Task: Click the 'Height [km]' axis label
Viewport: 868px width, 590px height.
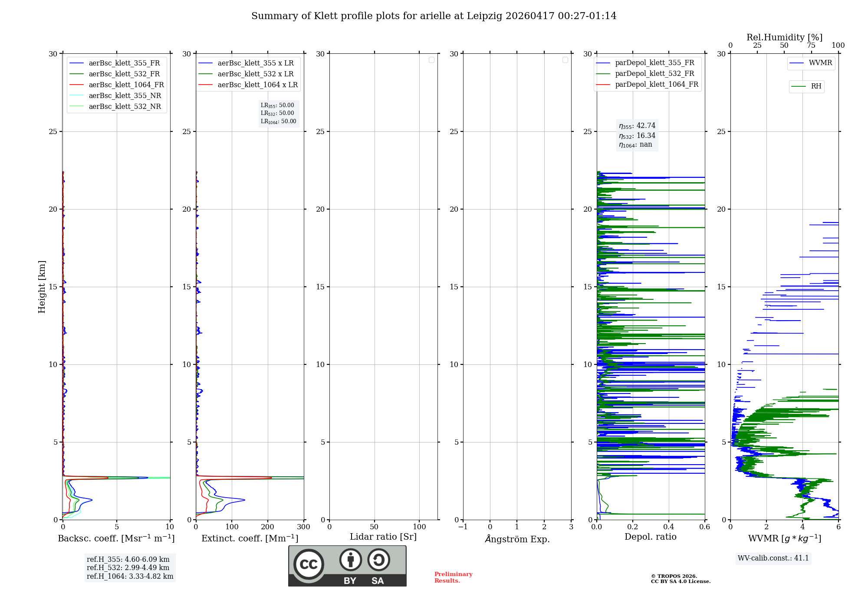Action: 42,287
